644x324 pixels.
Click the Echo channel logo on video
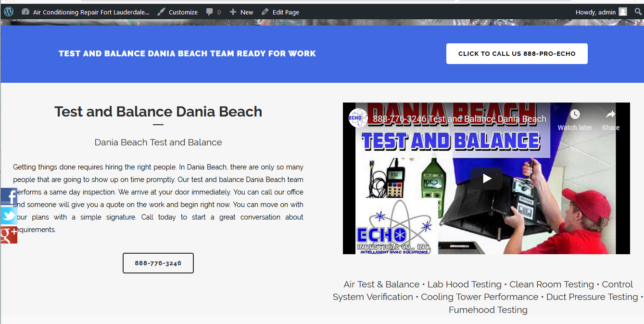[x=358, y=118]
